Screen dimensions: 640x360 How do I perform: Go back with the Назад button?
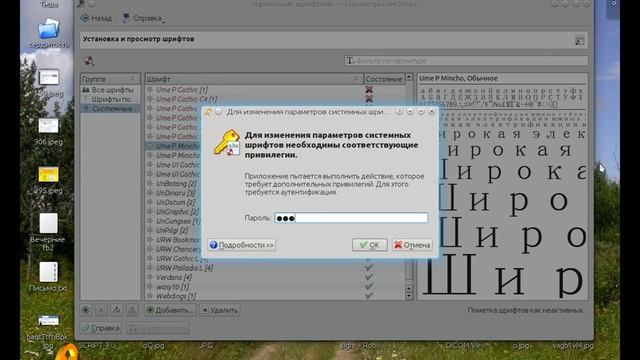coord(96,18)
